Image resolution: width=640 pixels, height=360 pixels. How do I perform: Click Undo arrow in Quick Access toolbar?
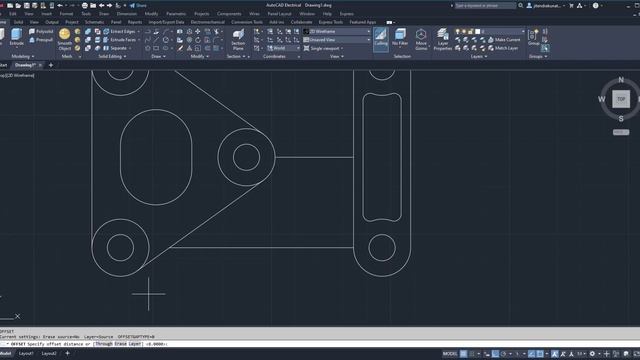pyautogui.click(x=60, y=5)
